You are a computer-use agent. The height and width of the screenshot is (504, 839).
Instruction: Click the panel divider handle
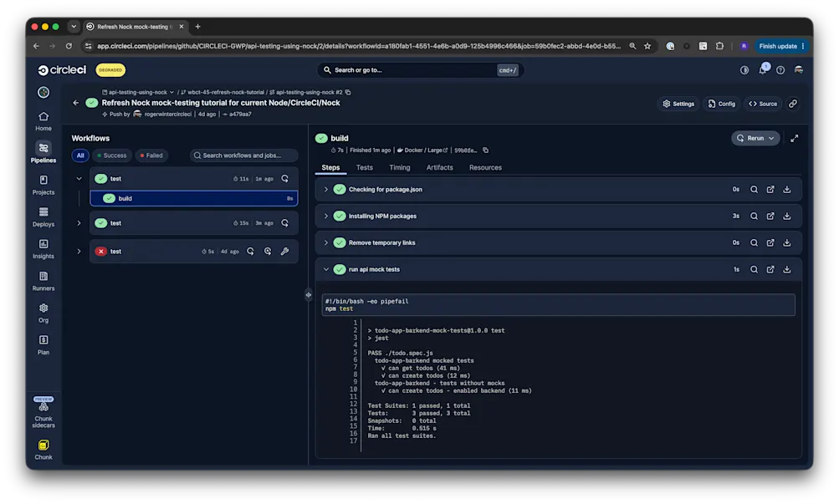tap(308, 294)
